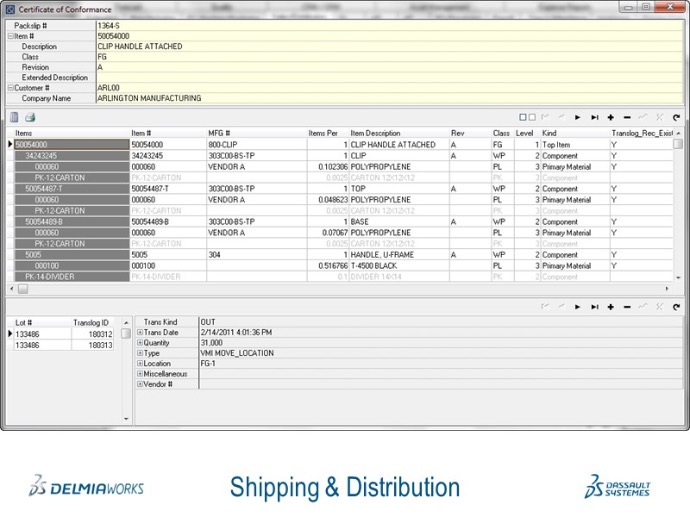Collapse the Customer # group in header
The image size is (690, 517).
pos(10,88)
